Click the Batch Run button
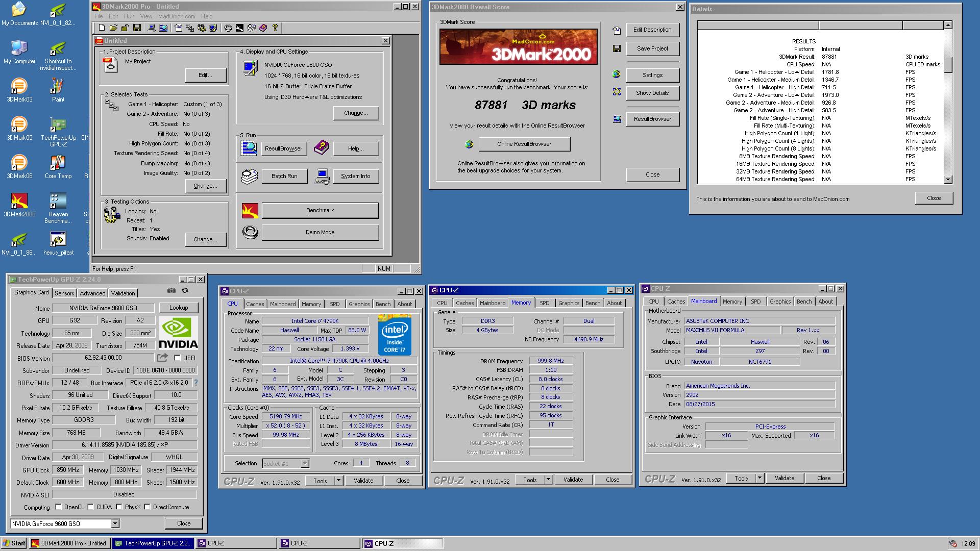The height and width of the screenshot is (551, 980). click(284, 176)
